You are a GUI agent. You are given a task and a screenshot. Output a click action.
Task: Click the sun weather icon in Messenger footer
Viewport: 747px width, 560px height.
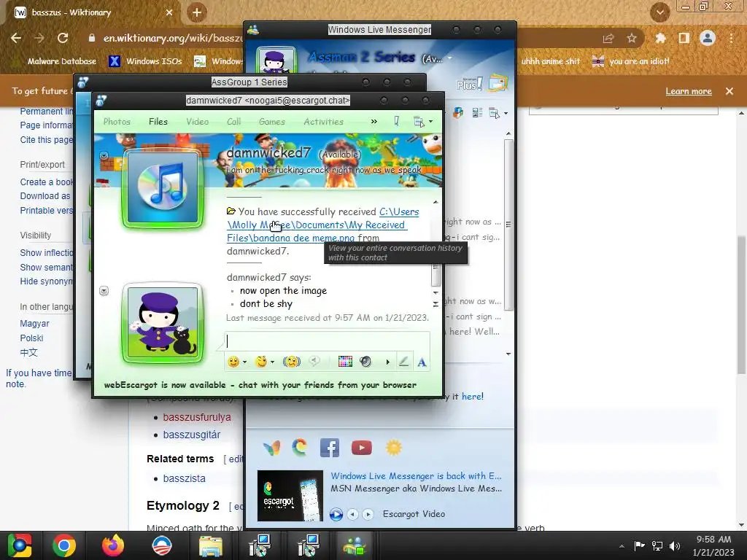point(394,448)
